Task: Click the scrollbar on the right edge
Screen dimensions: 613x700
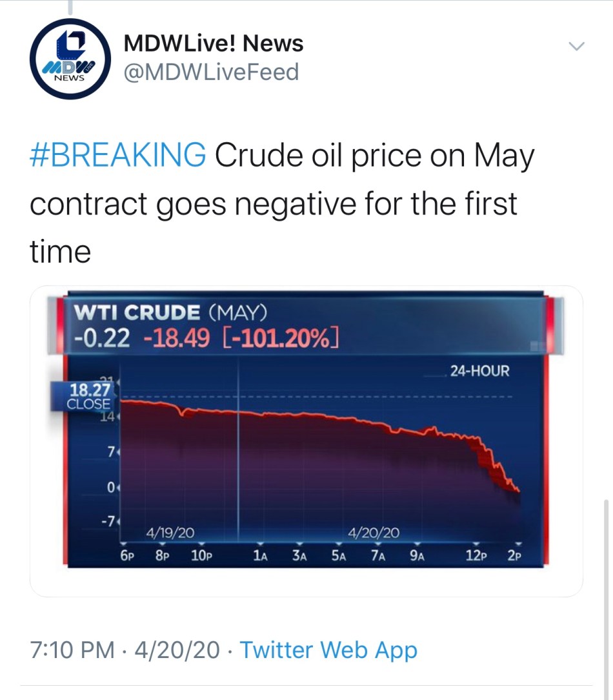Action: 606,581
